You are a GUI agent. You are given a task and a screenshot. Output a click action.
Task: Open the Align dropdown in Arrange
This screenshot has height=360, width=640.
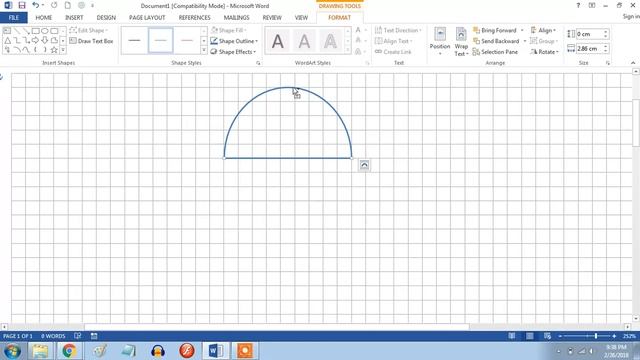click(543, 31)
